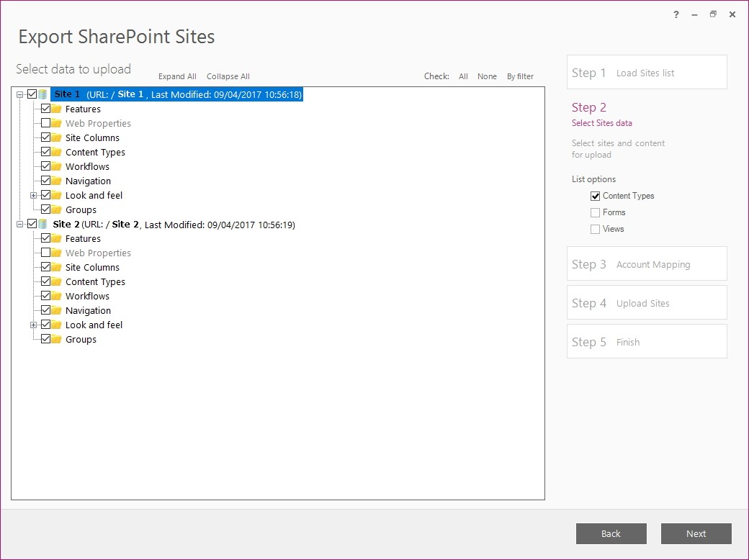Uncheck the Site 1 root checkbox
This screenshot has height=560, width=749.
coord(32,94)
